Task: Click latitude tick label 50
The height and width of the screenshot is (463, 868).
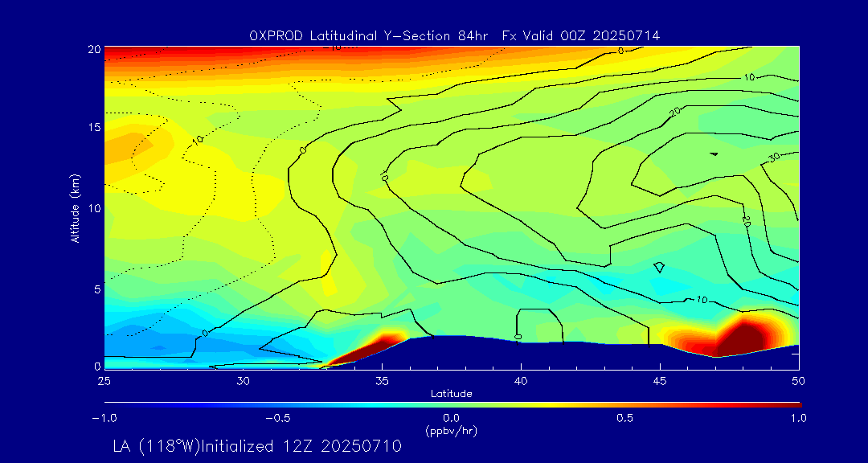Action: [x=798, y=381]
